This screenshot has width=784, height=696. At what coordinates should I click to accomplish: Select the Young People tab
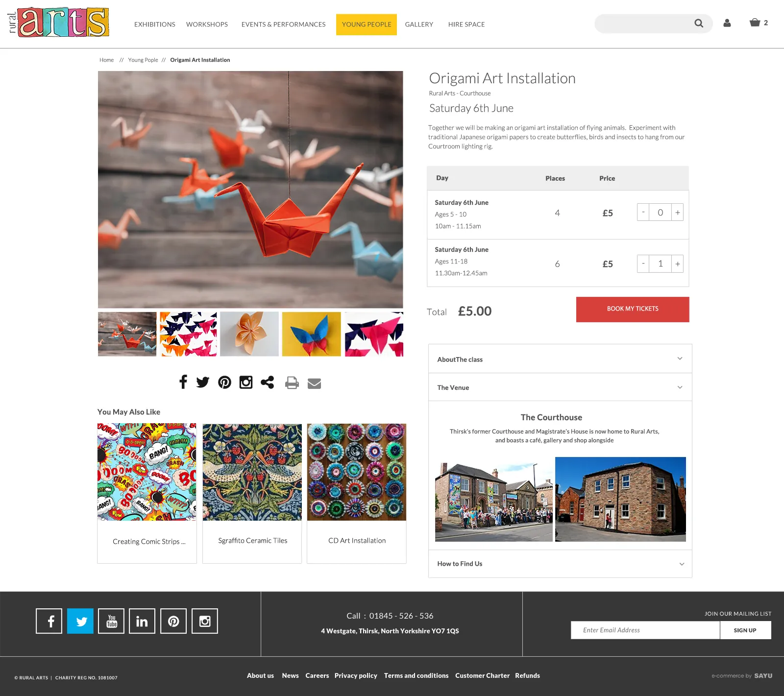[x=367, y=24]
